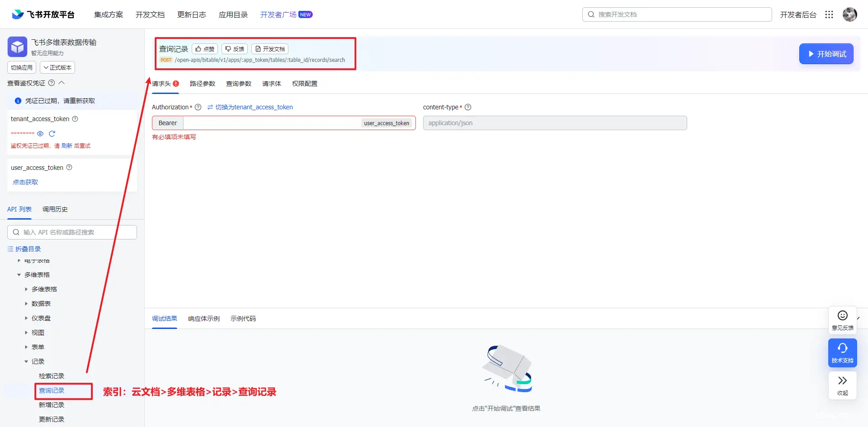This screenshot has width=868, height=427.
Task: Switch to the 请求体 tab
Action: point(272,84)
